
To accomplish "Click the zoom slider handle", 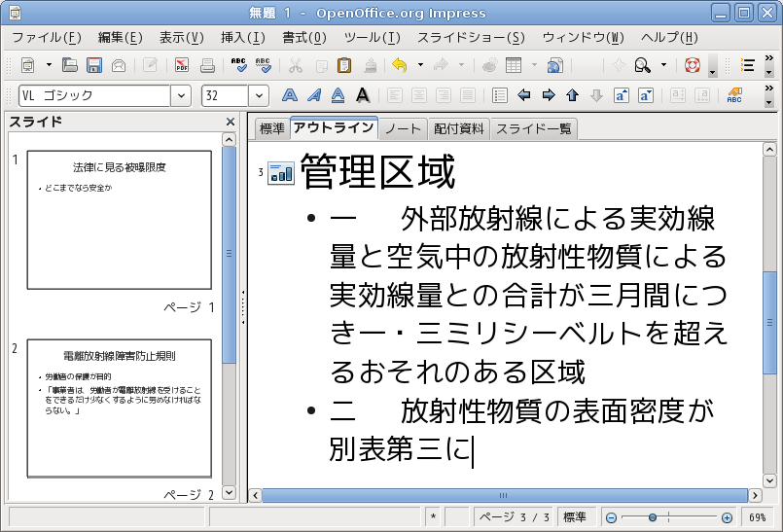I will (653, 517).
